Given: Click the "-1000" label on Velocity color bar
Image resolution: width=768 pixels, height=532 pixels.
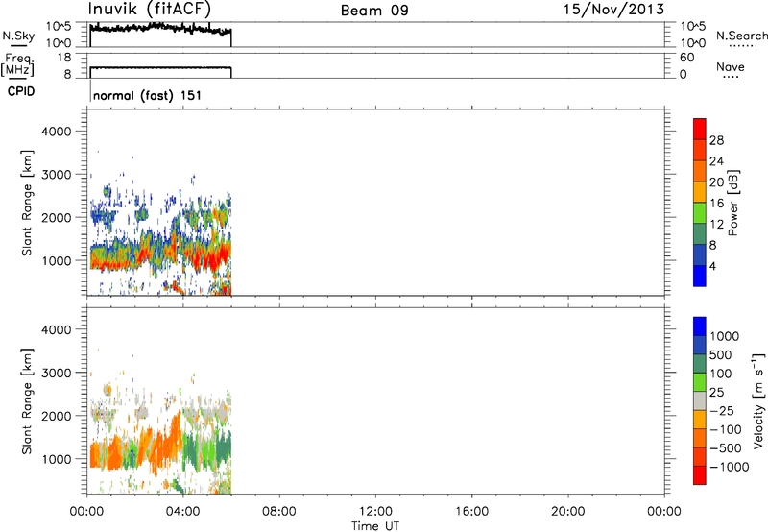Looking at the screenshot, I should pos(730,467).
